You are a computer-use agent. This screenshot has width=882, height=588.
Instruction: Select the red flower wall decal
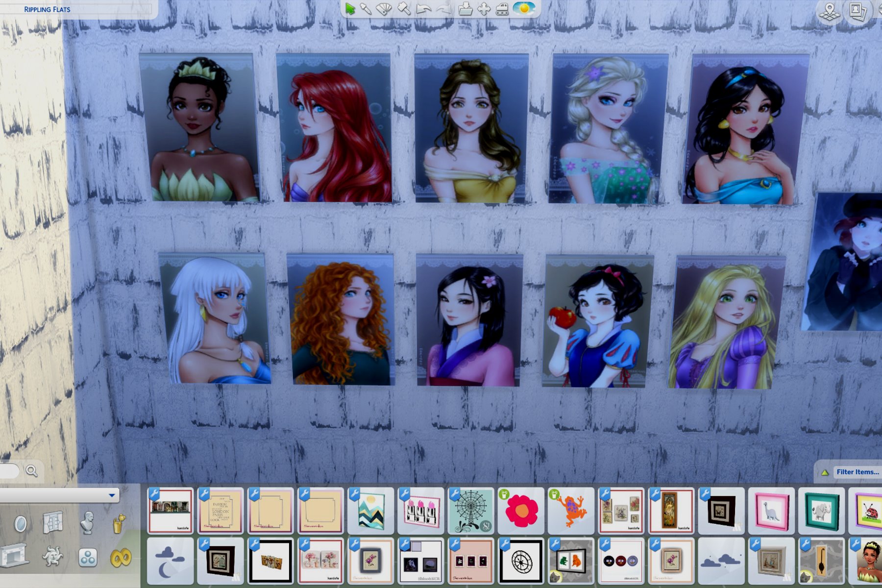tap(520, 511)
